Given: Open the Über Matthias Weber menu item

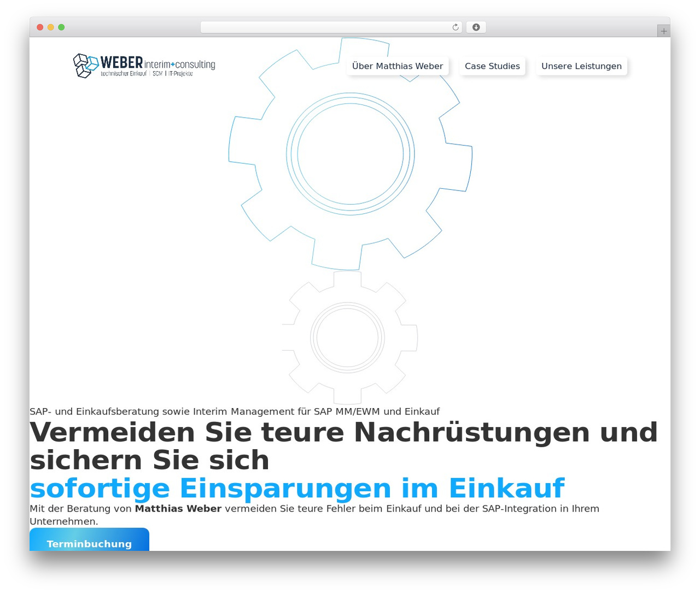Looking at the screenshot, I should click(x=398, y=66).
